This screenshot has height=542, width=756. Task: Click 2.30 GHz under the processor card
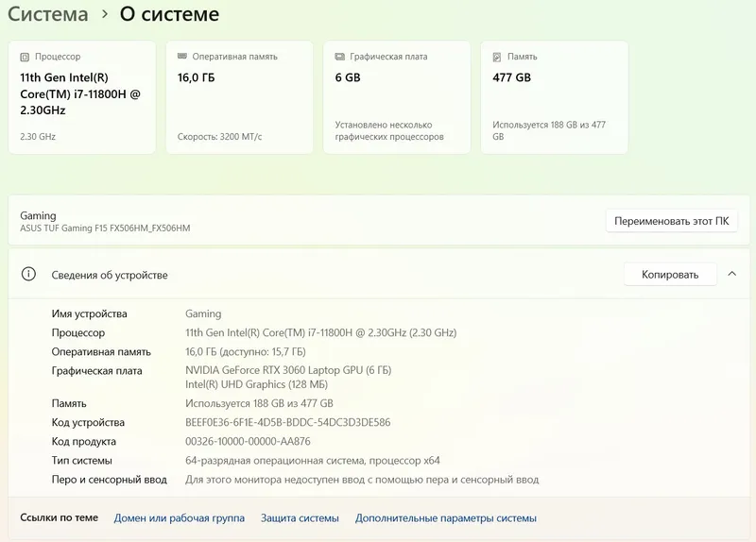point(38,136)
